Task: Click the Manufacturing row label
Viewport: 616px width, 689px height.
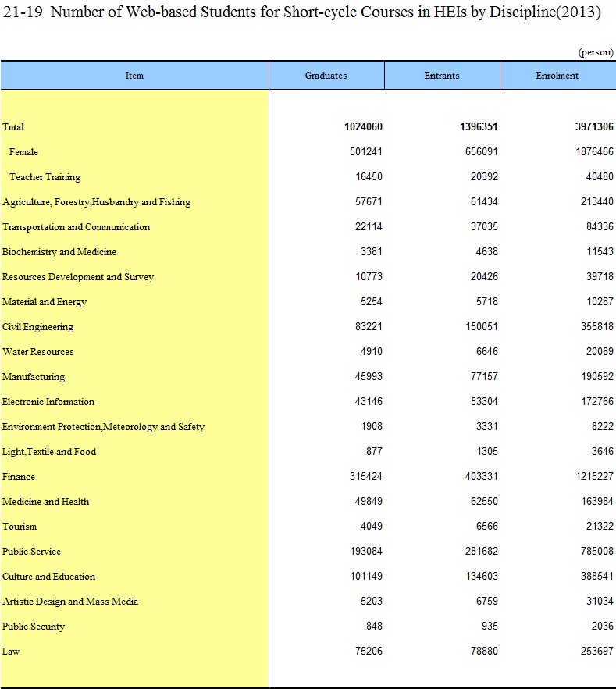Action: click(34, 377)
